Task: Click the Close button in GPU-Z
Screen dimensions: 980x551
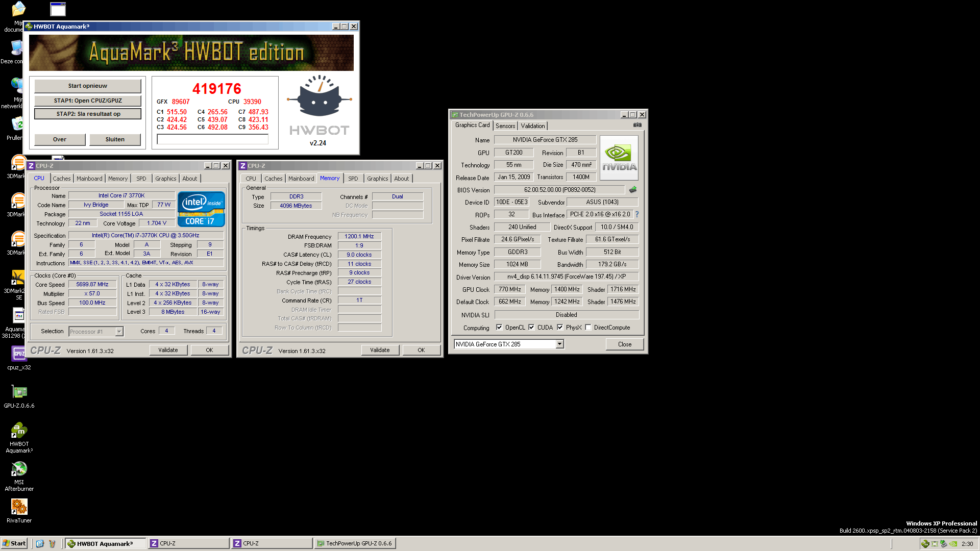Action: click(624, 344)
